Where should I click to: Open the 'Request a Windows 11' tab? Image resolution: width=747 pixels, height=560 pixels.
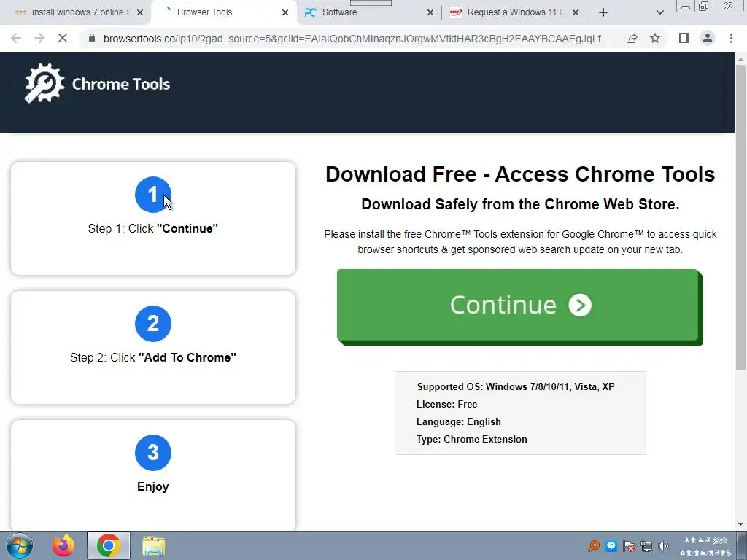click(514, 12)
